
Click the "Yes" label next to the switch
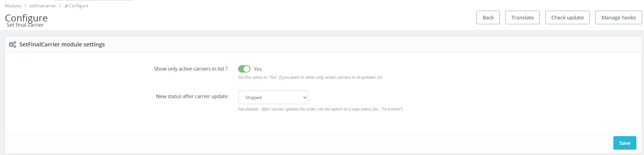(x=258, y=69)
